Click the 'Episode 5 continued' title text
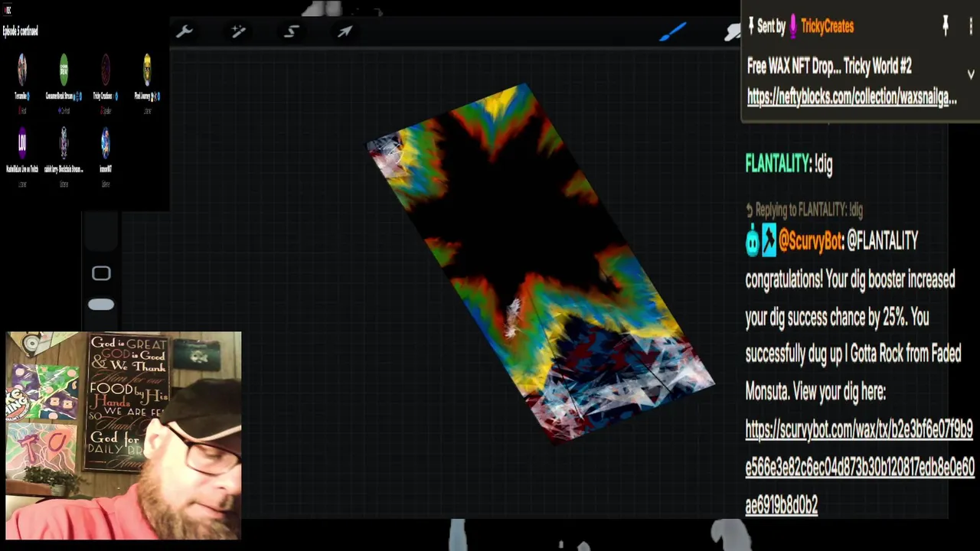 coord(21,31)
